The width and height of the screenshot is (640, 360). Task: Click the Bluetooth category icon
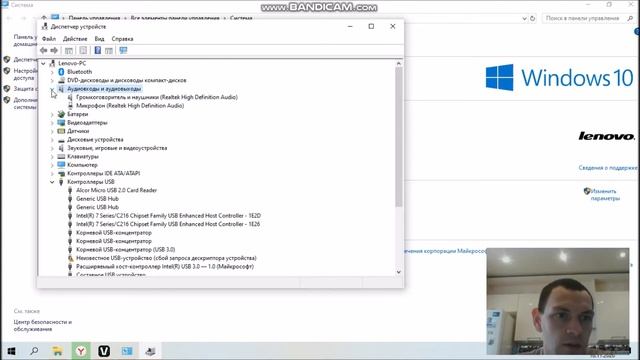pos(61,72)
